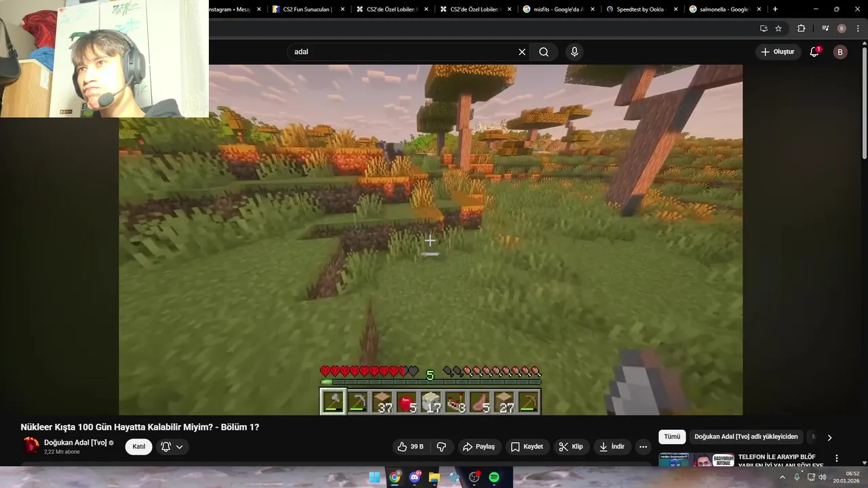Bookmark this page with the star icon
Image resolution: width=868 pixels, height=488 pixels.
point(778,28)
